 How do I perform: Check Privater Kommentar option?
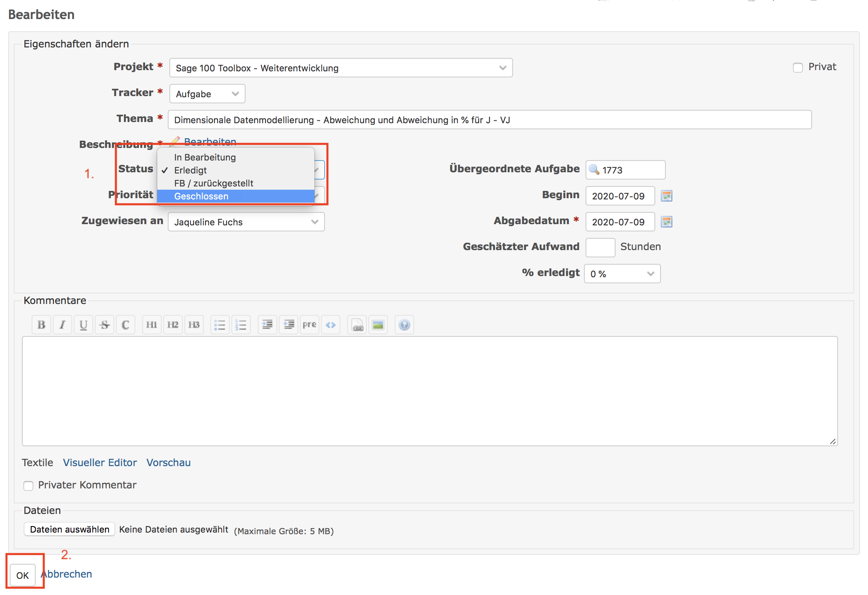click(28, 486)
